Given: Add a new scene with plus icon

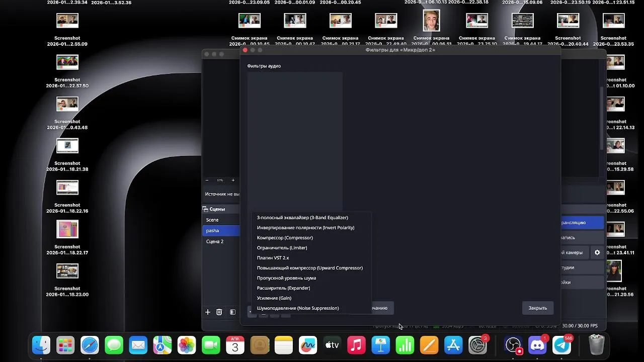Looking at the screenshot, I should pyautogui.click(x=207, y=312).
